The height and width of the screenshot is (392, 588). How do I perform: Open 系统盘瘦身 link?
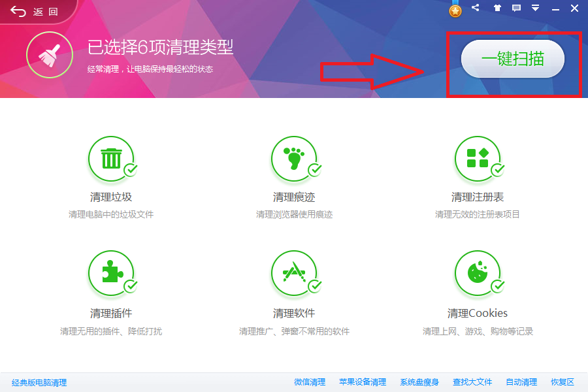click(x=419, y=382)
